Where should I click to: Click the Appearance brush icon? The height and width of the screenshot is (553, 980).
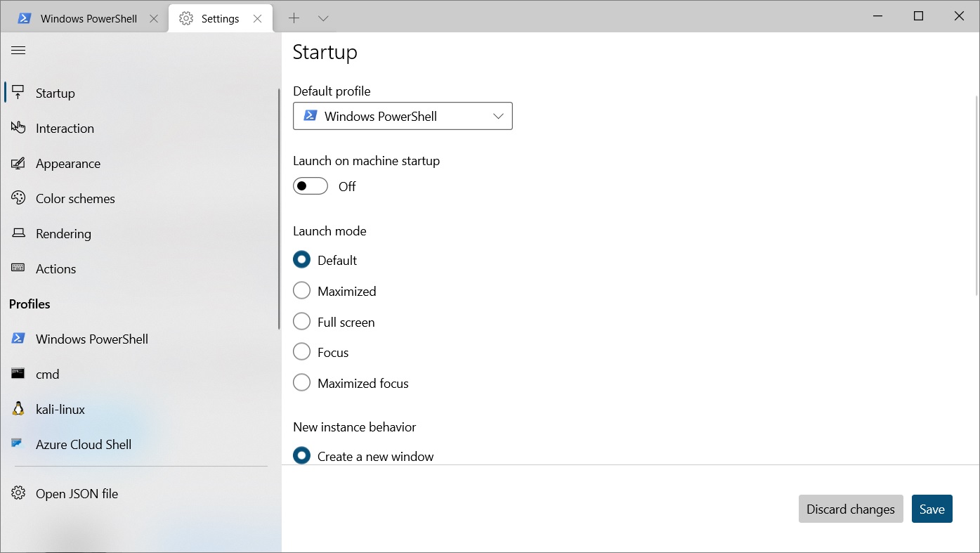[x=18, y=163]
